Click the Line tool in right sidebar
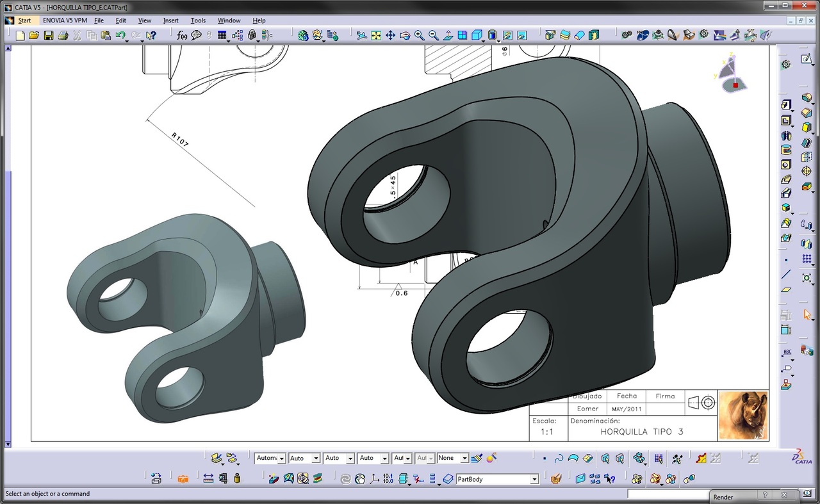The width and height of the screenshot is (820, 504). [x=786, y=275]
